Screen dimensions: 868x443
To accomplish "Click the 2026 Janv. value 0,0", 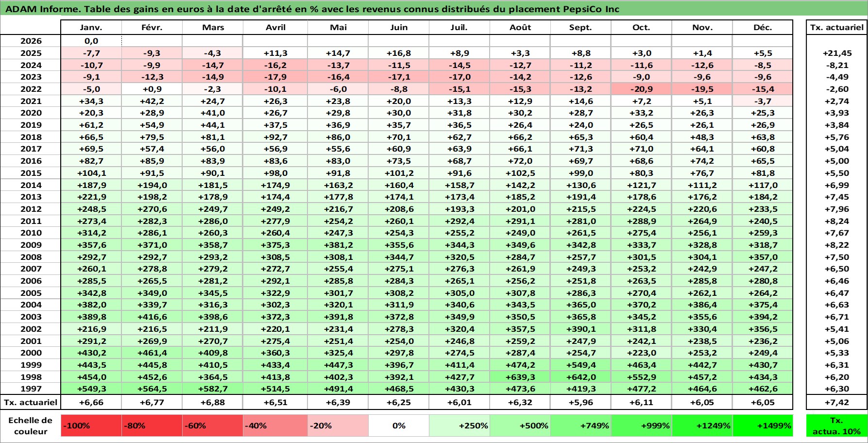I will click(91, 41).
